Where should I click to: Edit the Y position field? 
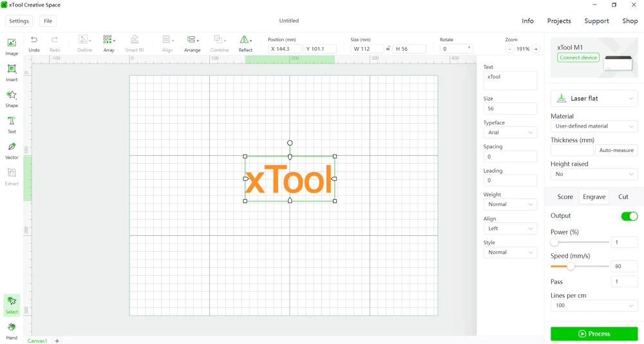click(320, 49)
